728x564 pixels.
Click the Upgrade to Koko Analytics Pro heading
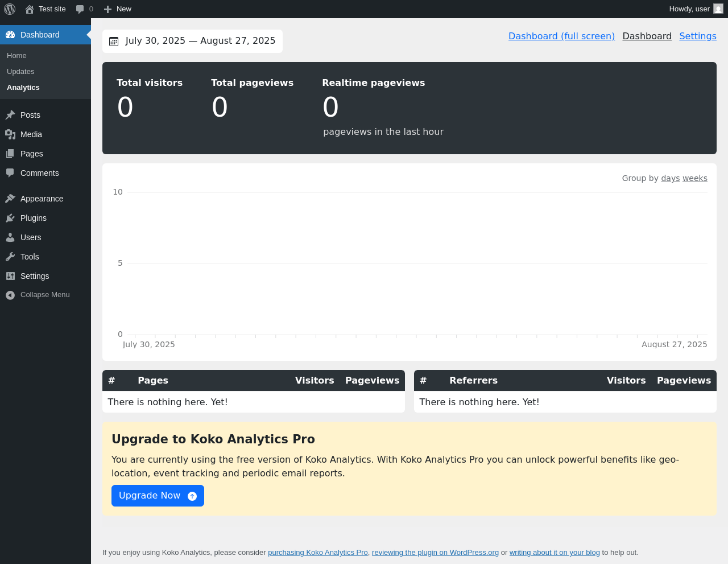tap(213, 439)
